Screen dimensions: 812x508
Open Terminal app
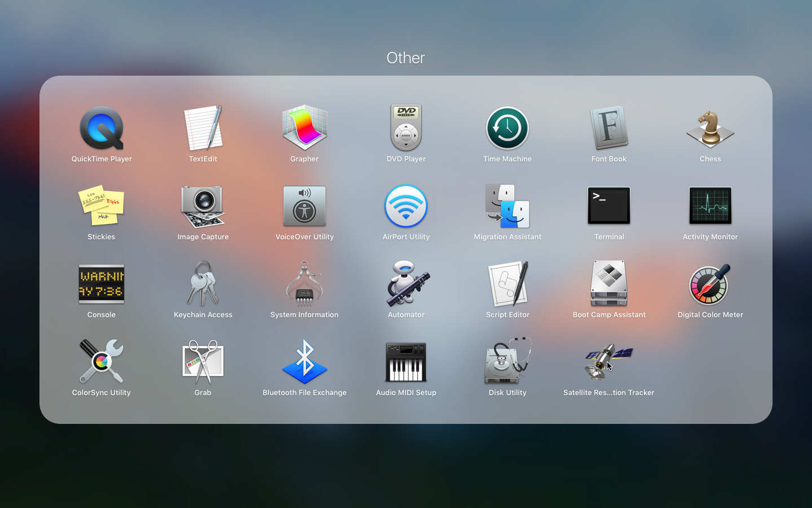(609, 207)
